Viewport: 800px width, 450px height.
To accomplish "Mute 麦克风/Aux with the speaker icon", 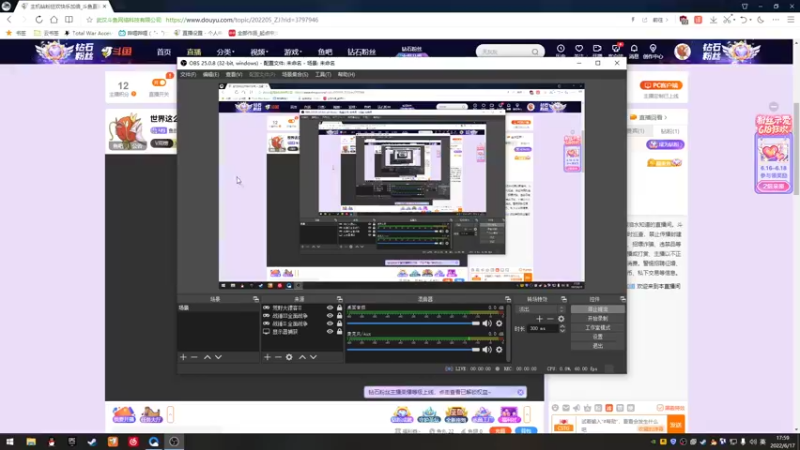I will (487, 349).
